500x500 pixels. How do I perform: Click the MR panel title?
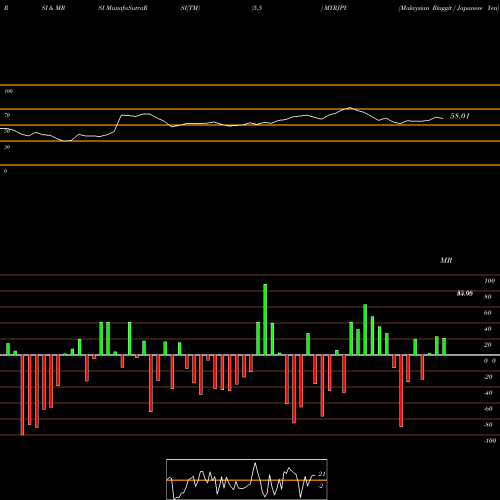(x=446, y=260)
